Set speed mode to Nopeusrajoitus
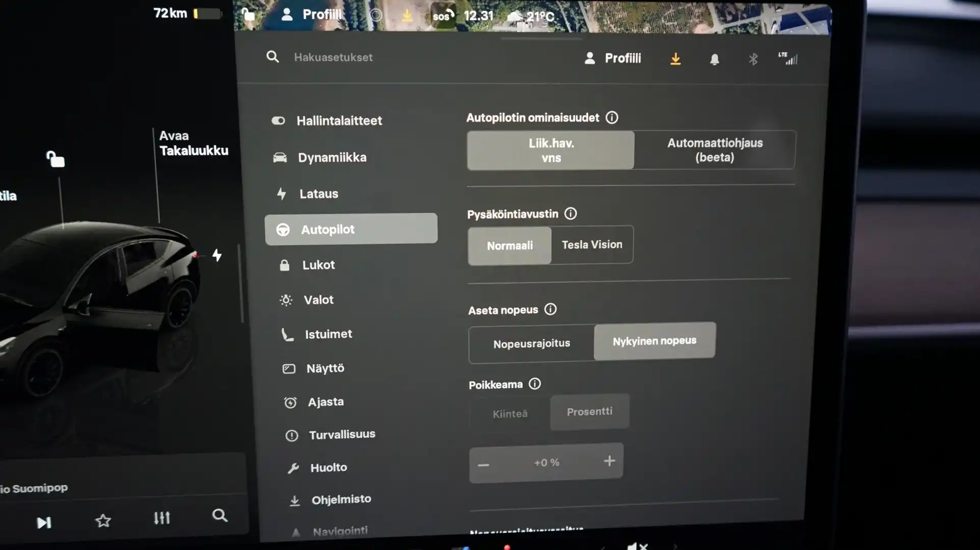980x550 pixels. (x=531, y=344)
